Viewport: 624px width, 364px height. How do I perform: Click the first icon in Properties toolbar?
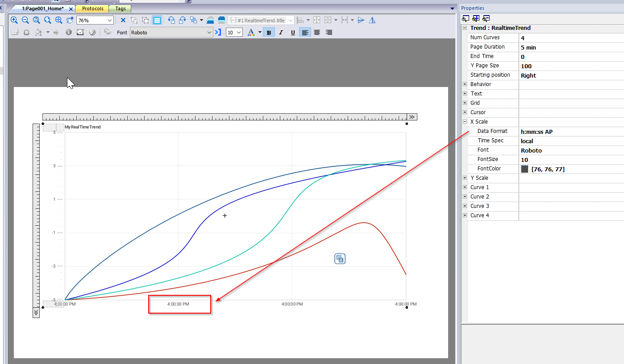coord(466,18)
